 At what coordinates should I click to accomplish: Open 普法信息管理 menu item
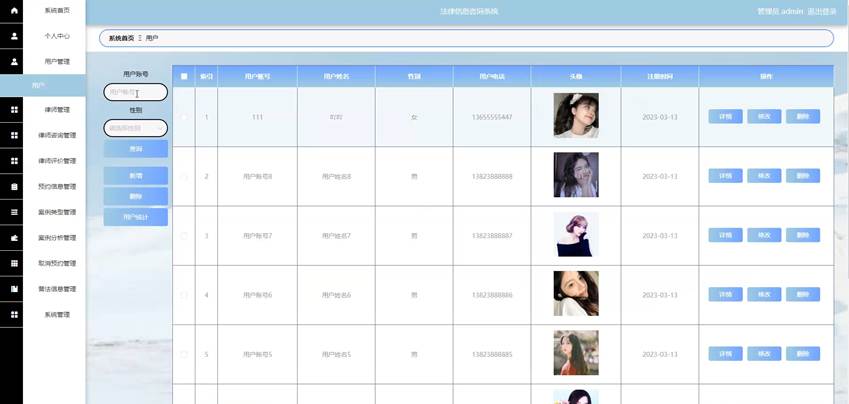[57, 289]
